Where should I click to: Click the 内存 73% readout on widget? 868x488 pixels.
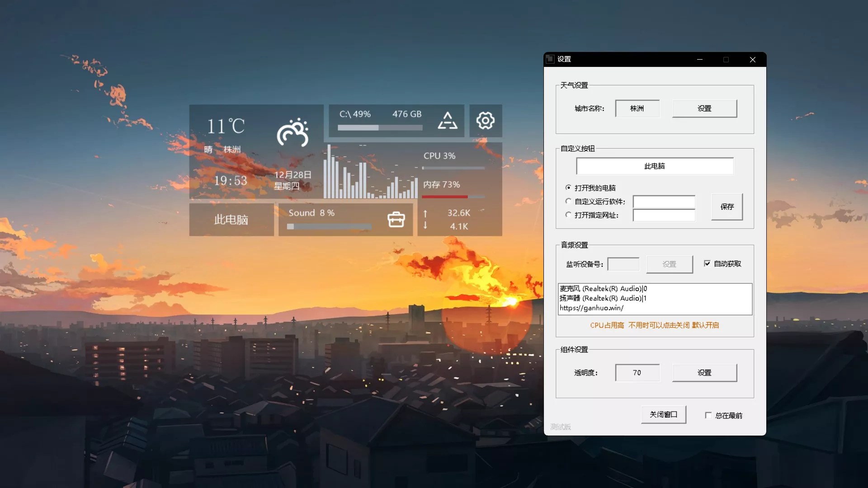[441, 185]
